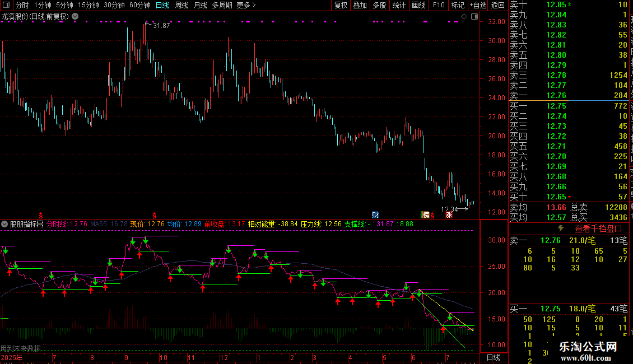Click the 2025年 year label on timeline
The height and width of the screenshot is (364, 633).
click(x=12, y=357)
